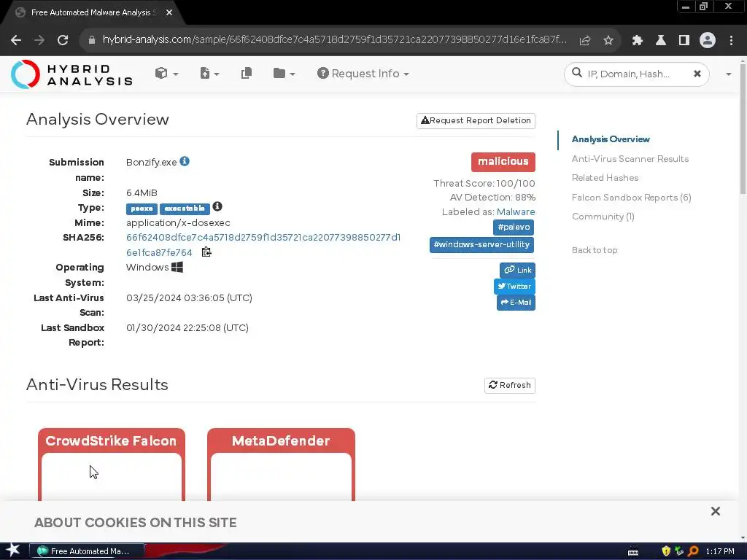This screenshot has width=747, height=560.
Task: Bookmark this page with star icon
Action: pos(608,41)
